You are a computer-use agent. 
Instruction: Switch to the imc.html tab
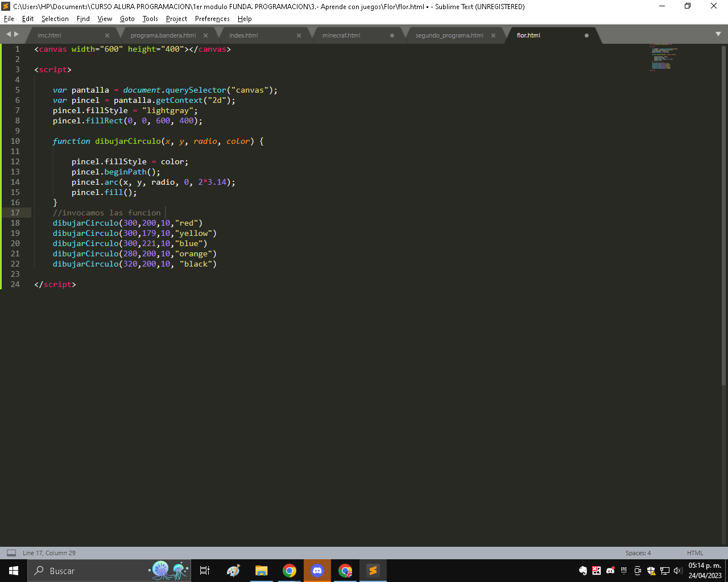(49, 35)
